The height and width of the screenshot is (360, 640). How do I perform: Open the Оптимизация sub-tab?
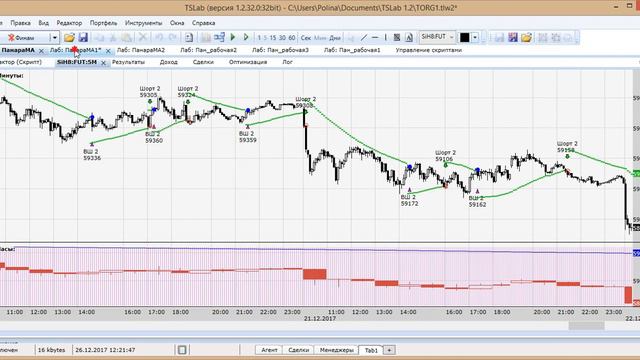(248, 62)
